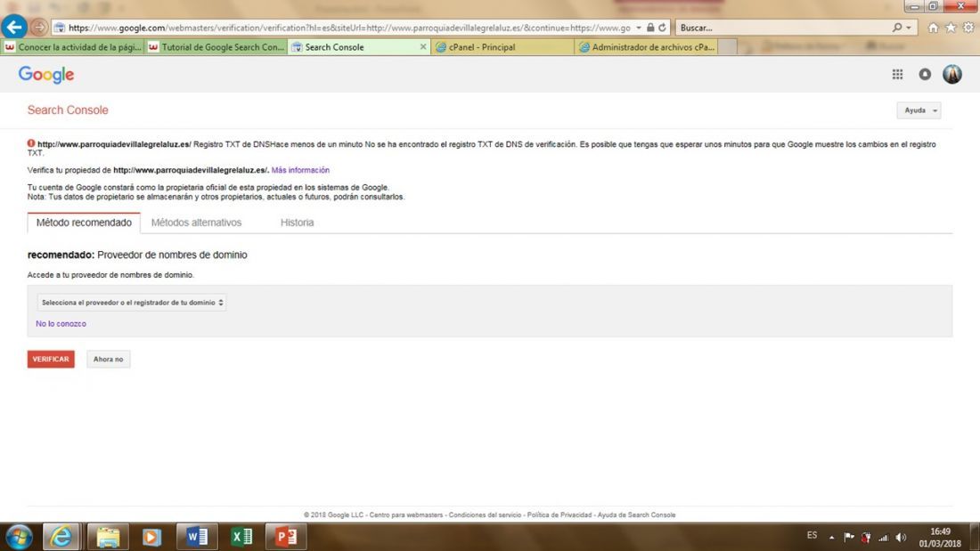Viewport: 980px width, 551px height.
Task: Click the Buscar search field
Action: 782,28
